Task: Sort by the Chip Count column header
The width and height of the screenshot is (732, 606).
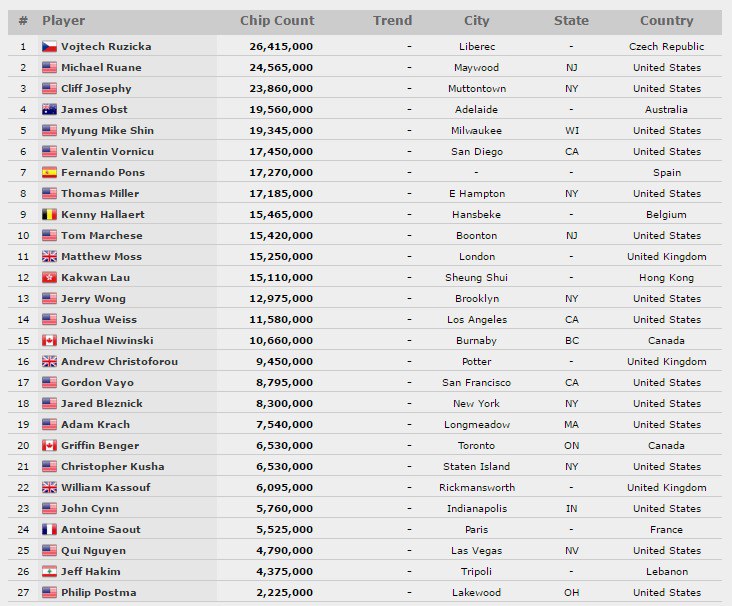Action: [x=277, y=21]
